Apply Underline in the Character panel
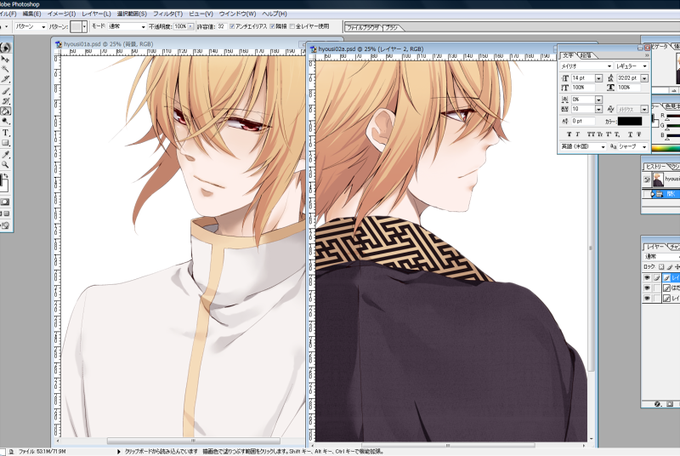Image resolution: width=680 pixels, height=456 pixels. click(x=630, y=135)
